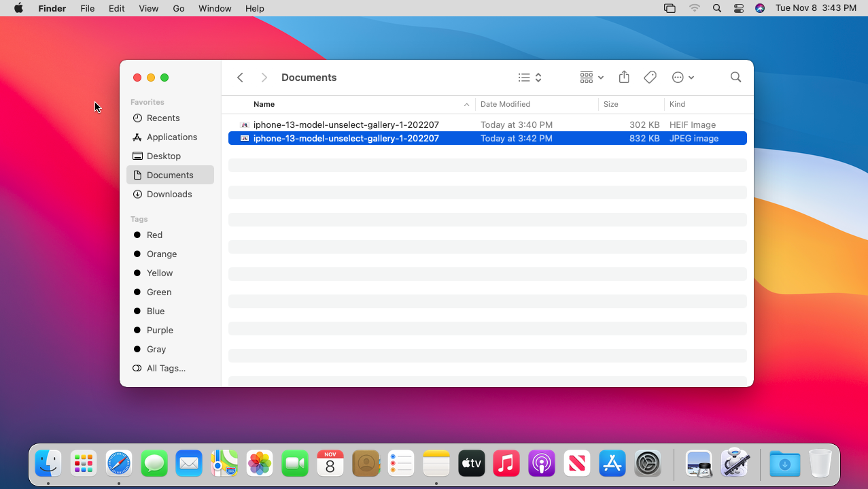Open the Go menu
The height and width of the screenshot is (489, 868).
[x=179, y=8]
